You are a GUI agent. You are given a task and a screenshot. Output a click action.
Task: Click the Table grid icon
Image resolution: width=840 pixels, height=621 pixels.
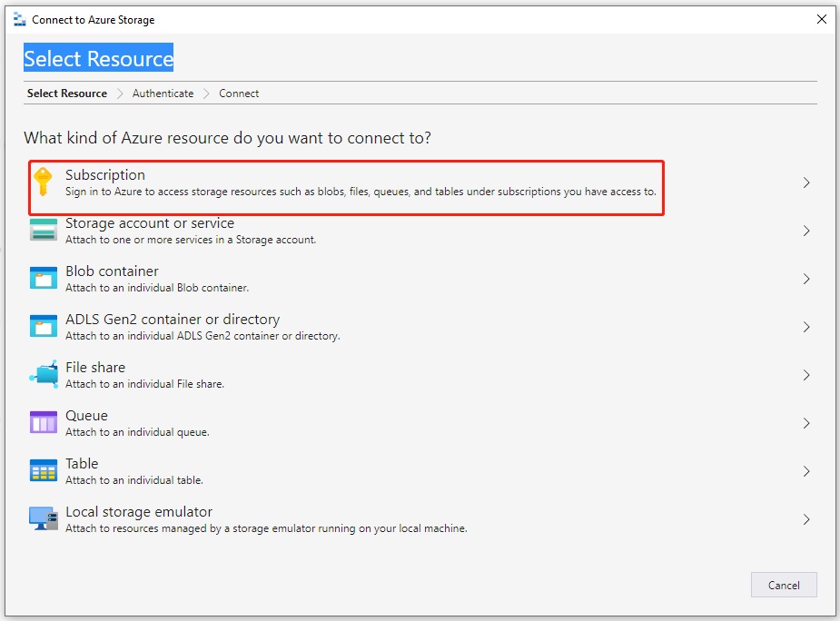[x=44, y=470]
